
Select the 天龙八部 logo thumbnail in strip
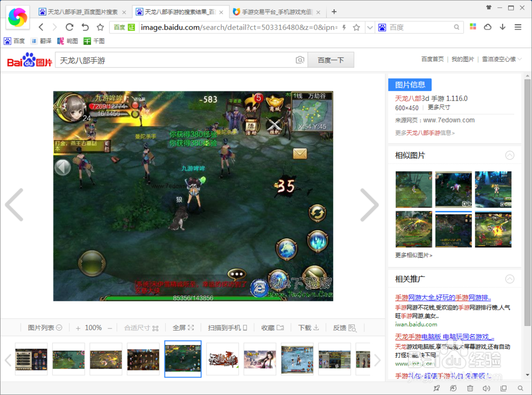pos(222,359)
